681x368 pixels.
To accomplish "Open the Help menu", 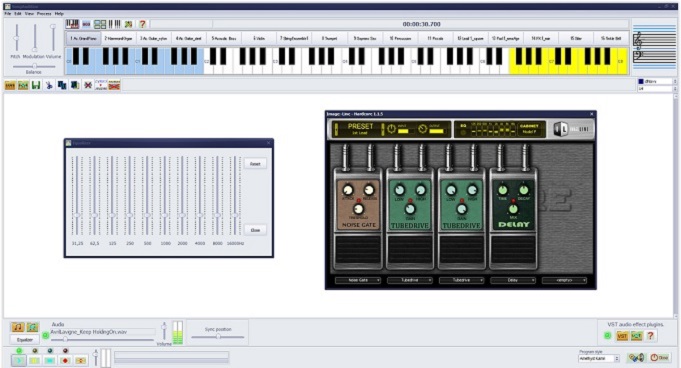I will (59, 13).
